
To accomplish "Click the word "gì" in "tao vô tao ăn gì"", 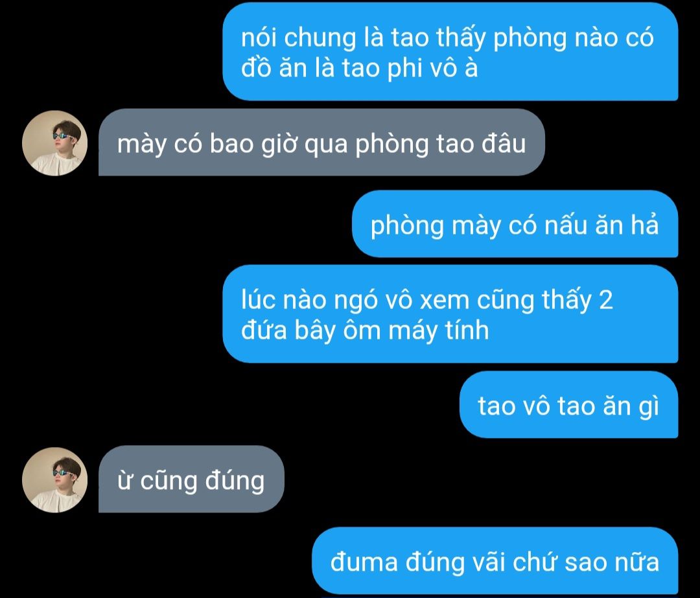I will click(649, 407).
